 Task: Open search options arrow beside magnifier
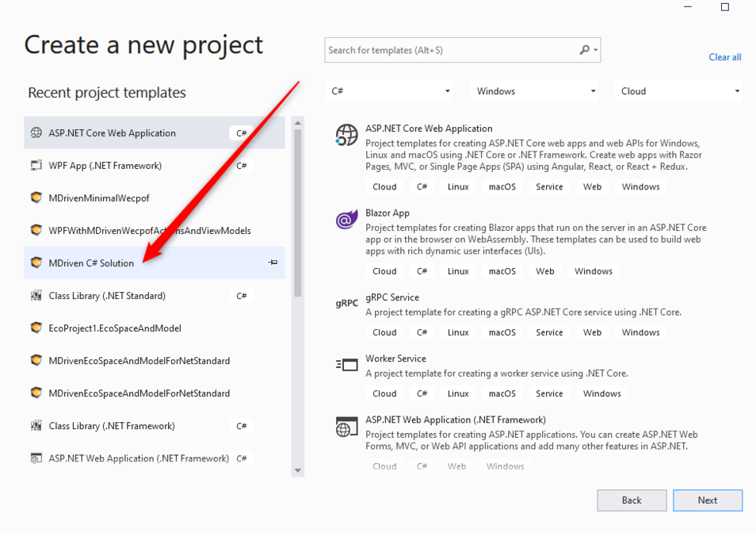[596, 50]
